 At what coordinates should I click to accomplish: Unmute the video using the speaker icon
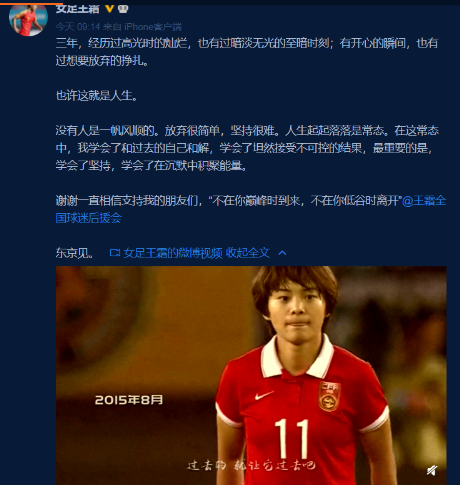[432, 470]
